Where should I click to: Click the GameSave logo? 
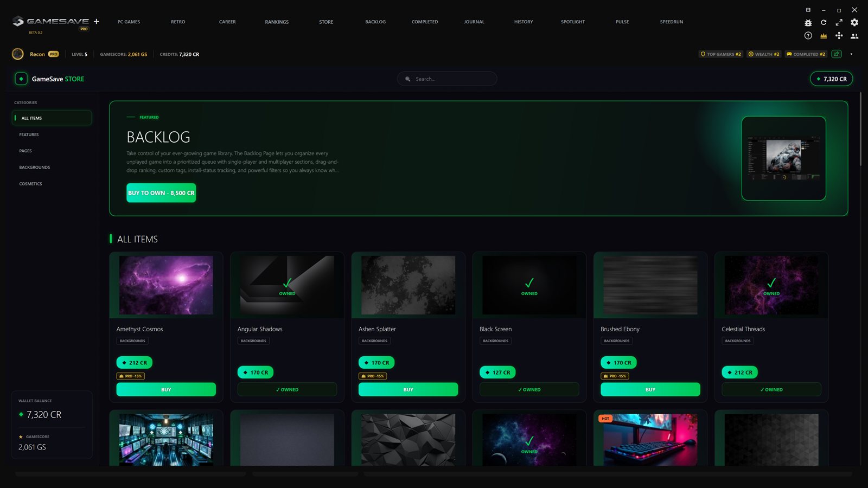(x=50, y=22)
